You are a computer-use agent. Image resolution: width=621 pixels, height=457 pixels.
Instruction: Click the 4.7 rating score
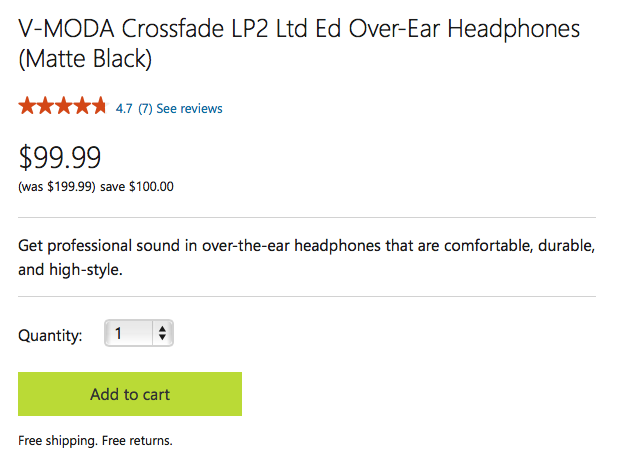[x=124, y=109]
